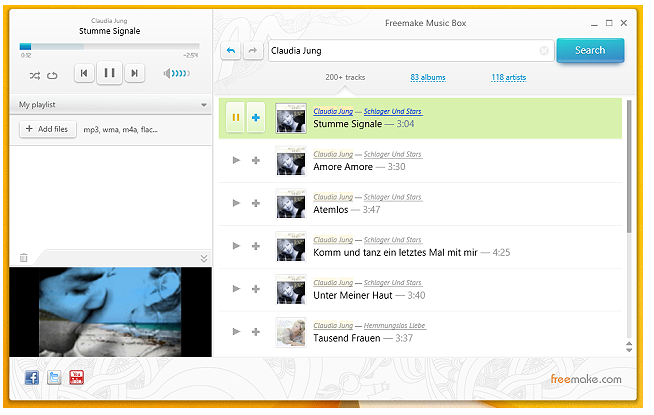The width and height of the screenshot is (654, 415).
Task: Switch to the 83 albums tab
Action: [428, 78]
